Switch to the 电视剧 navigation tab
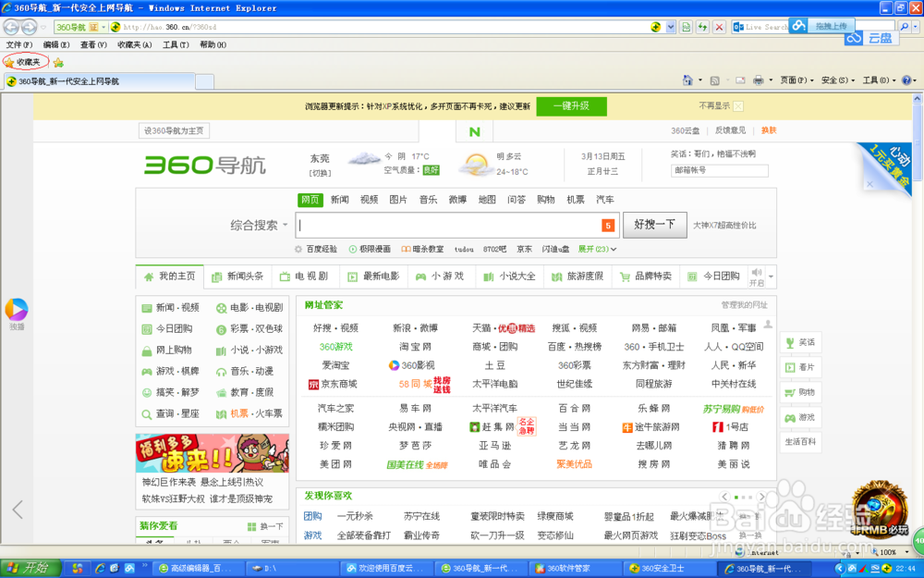Image resolution: width=924 pixels, height=578 pixels. coord(304,277)
